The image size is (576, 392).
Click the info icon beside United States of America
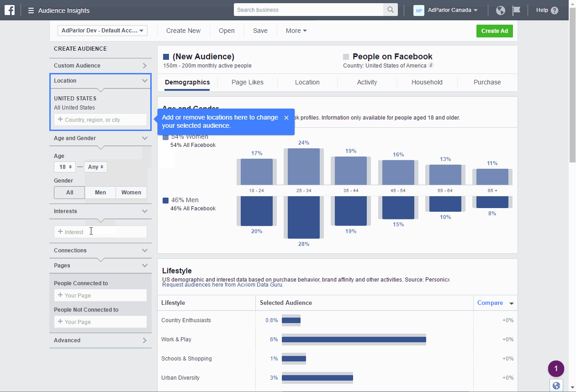pos(431,65)
